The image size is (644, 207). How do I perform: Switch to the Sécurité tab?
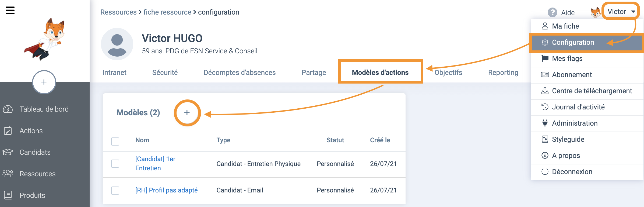coord(165,73)
